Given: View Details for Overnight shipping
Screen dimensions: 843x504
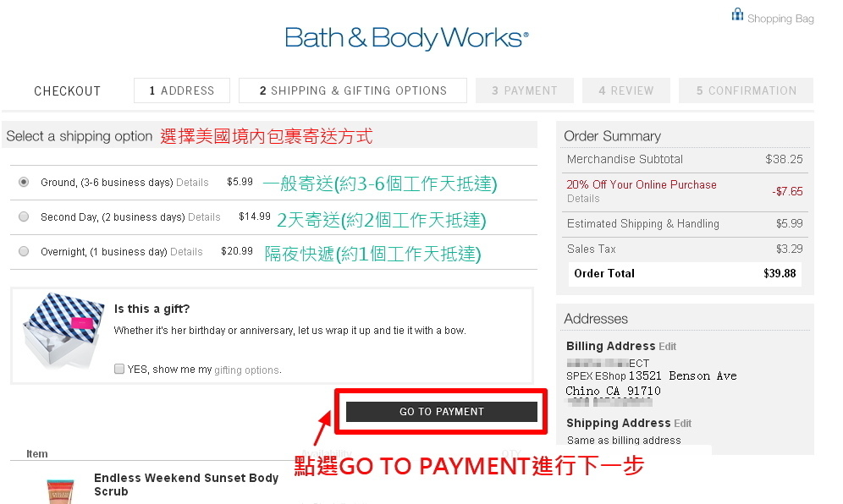Looking at the screenshot, I should pyautogui.click(x=186, y=252).
